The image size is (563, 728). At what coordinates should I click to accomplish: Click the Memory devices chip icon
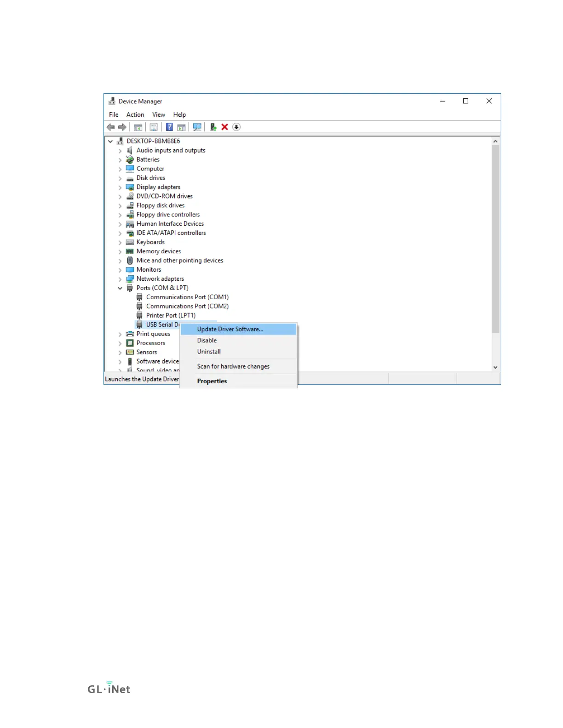point(130,251)
